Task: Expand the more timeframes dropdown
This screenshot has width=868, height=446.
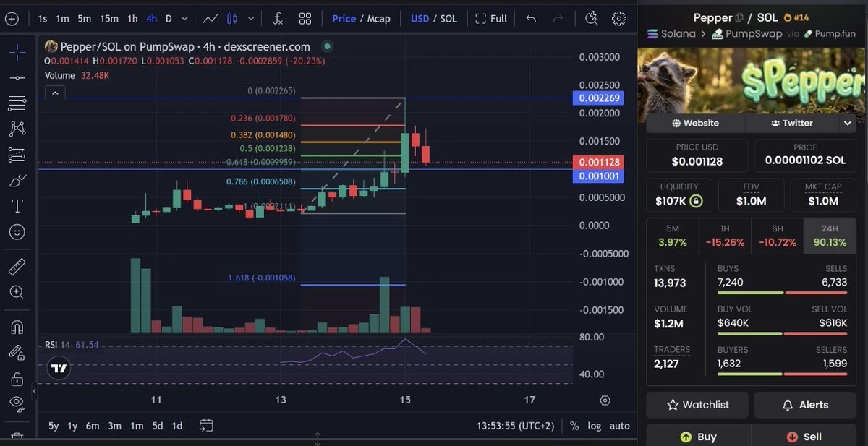Action: pyautogui.click(x=186, y=18)
